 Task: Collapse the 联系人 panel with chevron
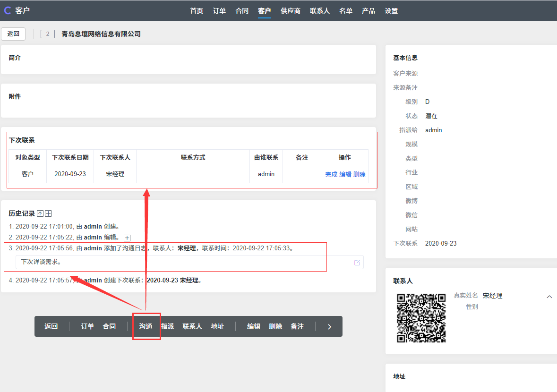[549, 297]
